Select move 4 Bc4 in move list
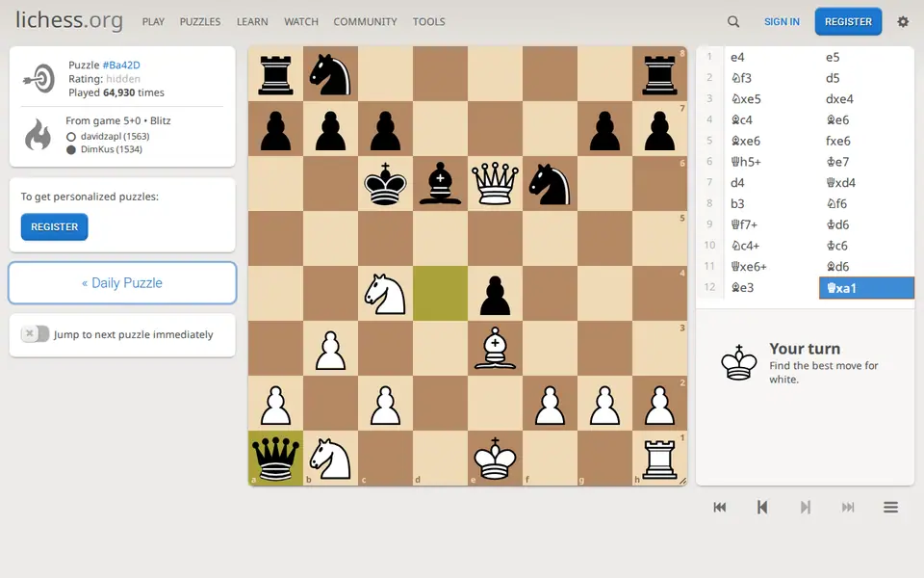Image resolution: width=924 pixels, height=578 pixels. (x=771, y=119)
